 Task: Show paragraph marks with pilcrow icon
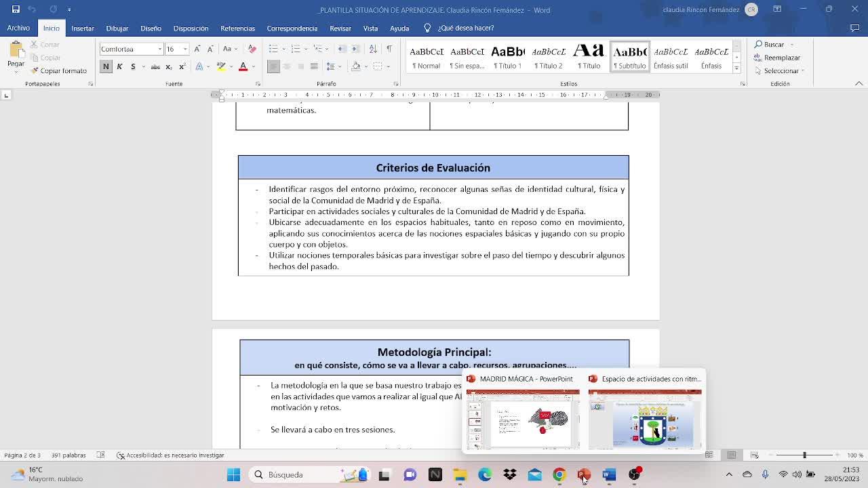[x=389, y=49]
